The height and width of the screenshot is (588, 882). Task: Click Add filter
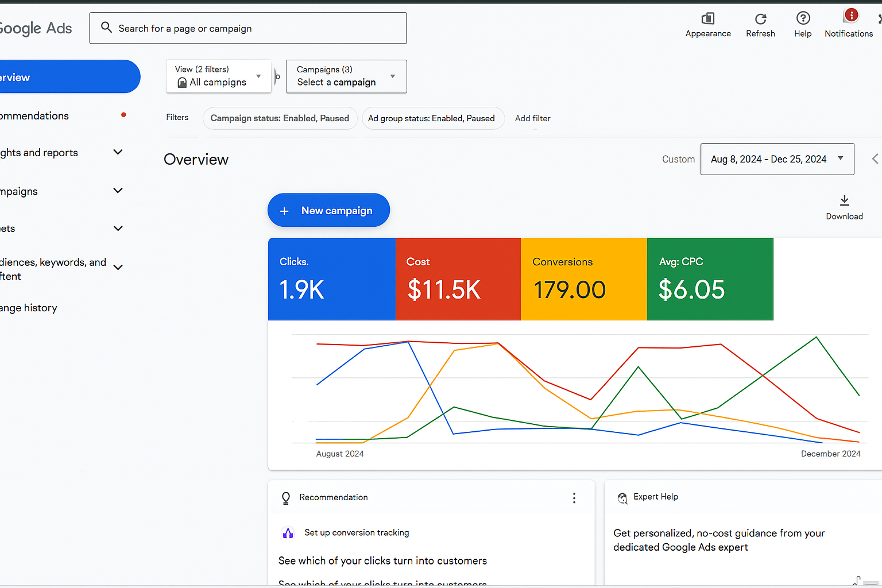point(533,118)
